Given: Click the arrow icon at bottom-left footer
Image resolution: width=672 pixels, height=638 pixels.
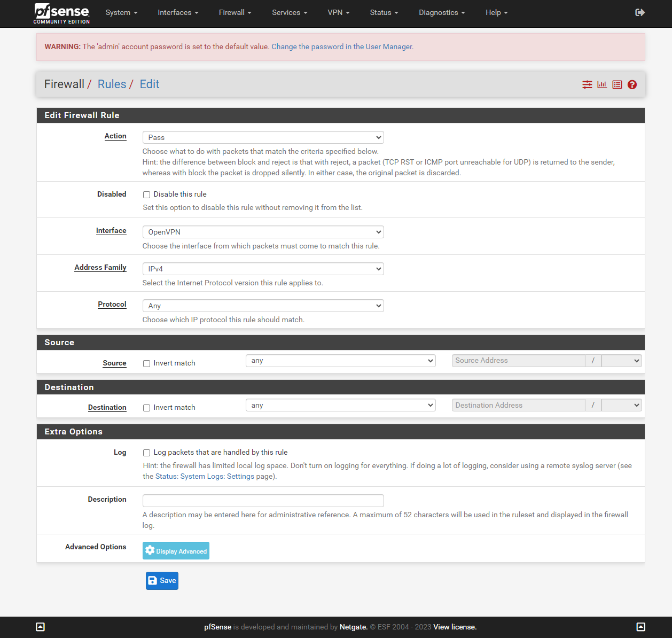Looking at the screenshot, I should coord(40,626).
